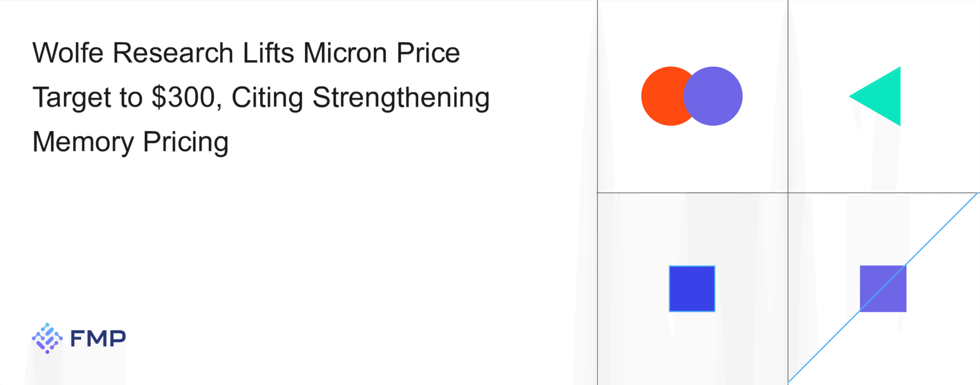Click the green triangle shape

[882, 96]
